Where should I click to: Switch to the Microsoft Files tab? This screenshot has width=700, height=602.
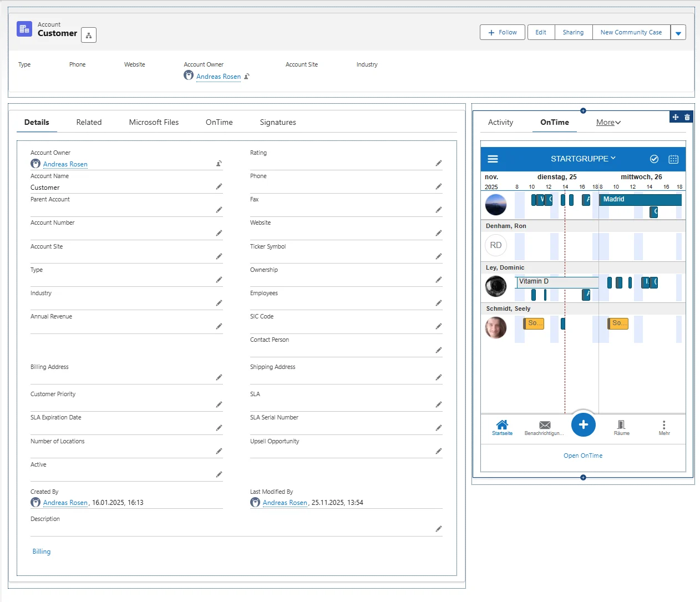pos(154,123)
